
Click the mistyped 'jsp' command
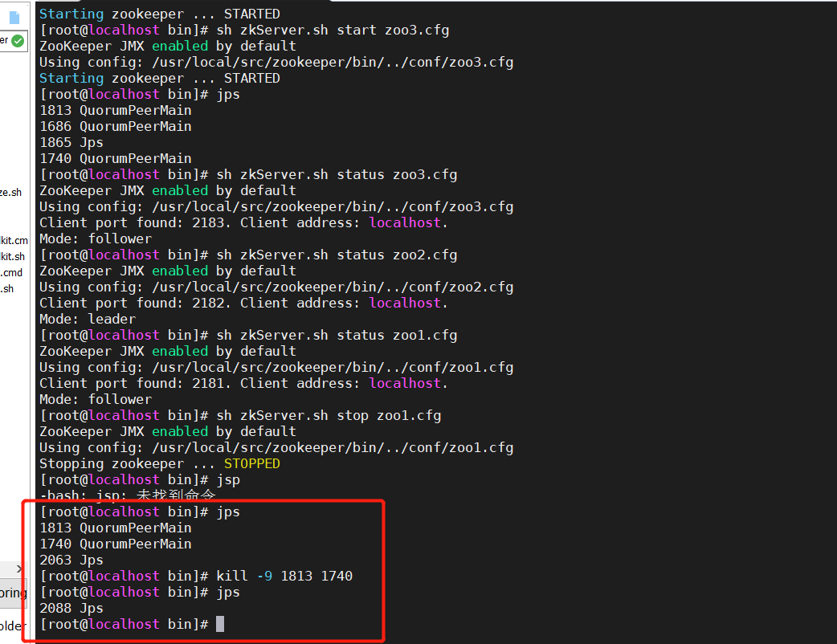[x=228, y=479]
